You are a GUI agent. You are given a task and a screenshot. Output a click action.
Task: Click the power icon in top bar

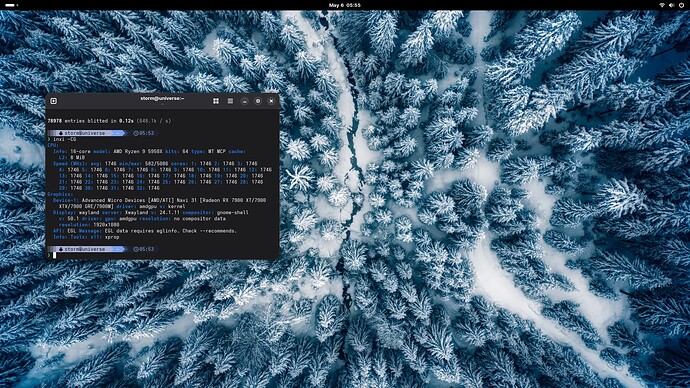tap(681, 5)
